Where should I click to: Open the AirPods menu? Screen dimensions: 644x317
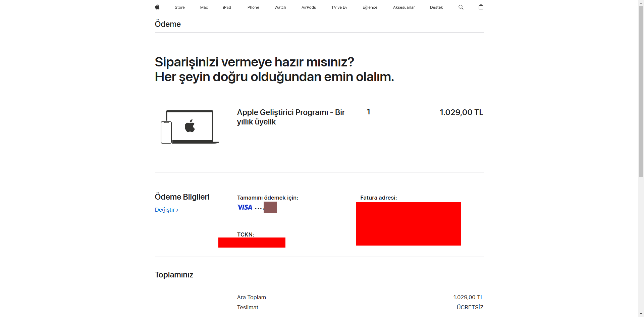(x=309, y=7)
